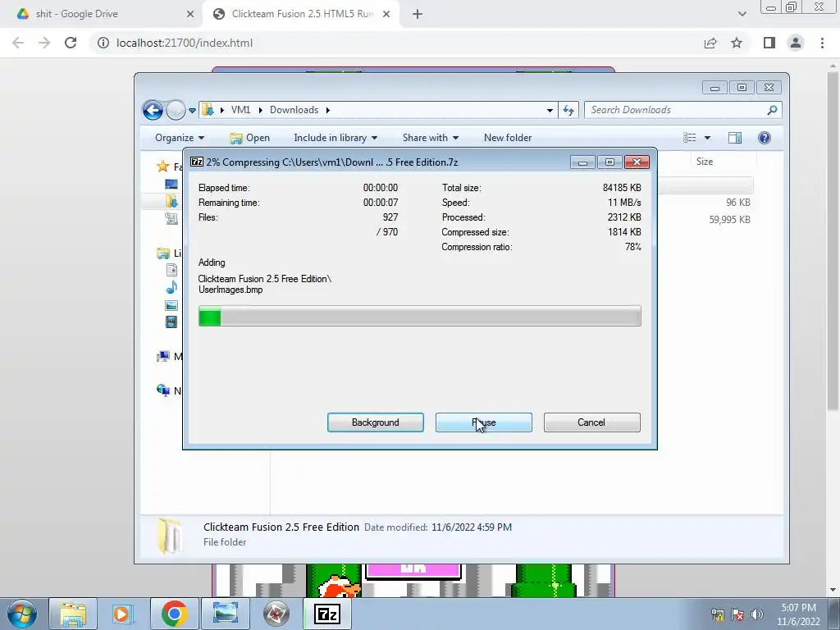This screenshot has width=840, height=630.
Task: Open Windows Start menu
Action: [21, 614]
